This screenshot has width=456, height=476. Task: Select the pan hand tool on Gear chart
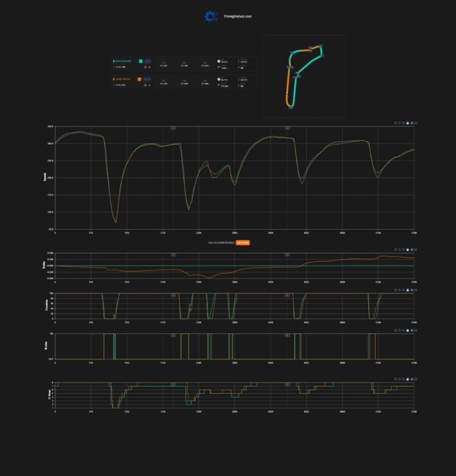pyautogui.click(x=408, y=379)
